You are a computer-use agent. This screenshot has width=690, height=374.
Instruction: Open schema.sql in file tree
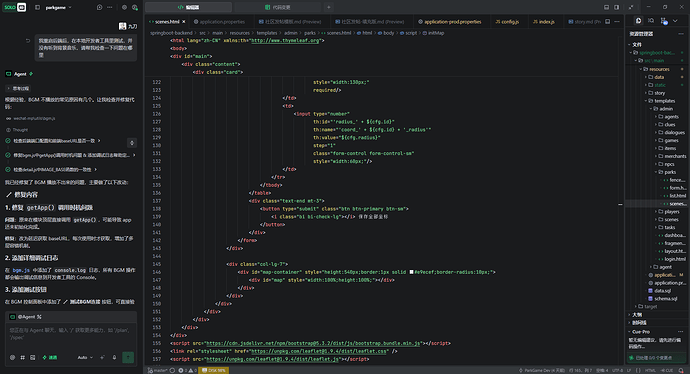(657, 299)
